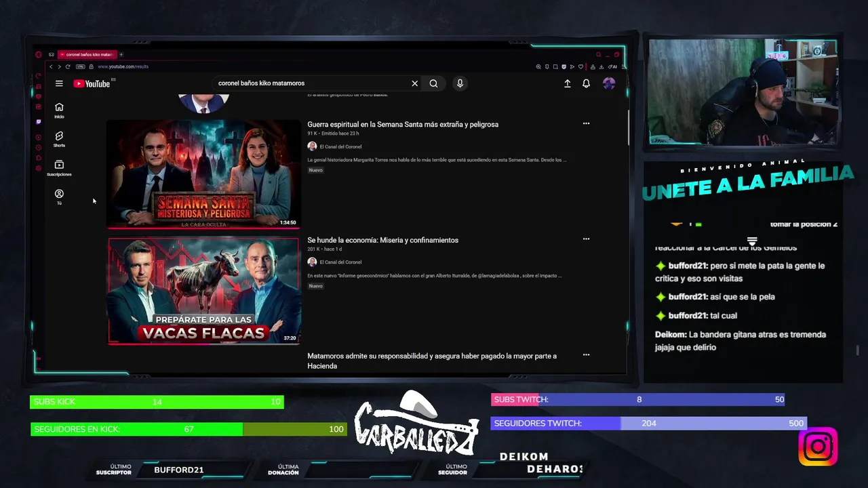Open the workspaces icon beside the tab
Viewport: 868px width, 488px height.
click(x=51, y=54)
